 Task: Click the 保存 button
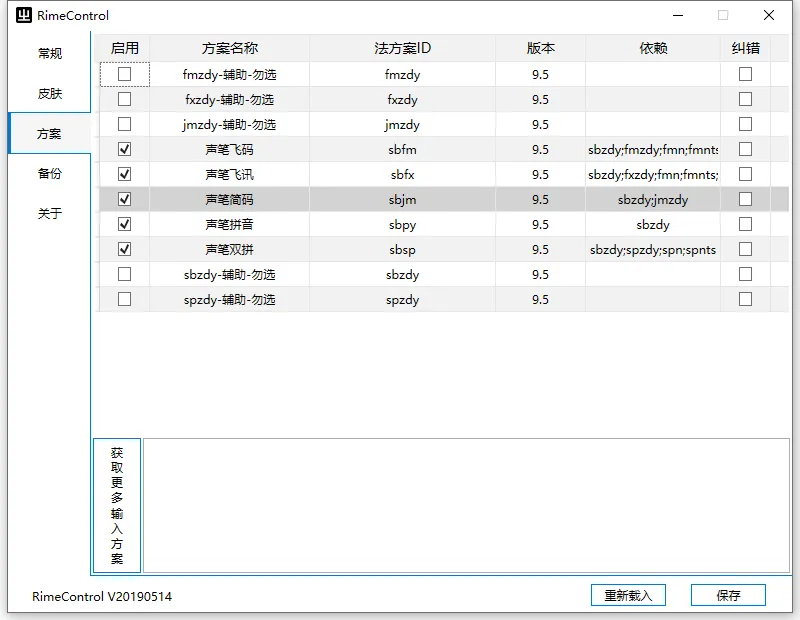coord(728,595)
